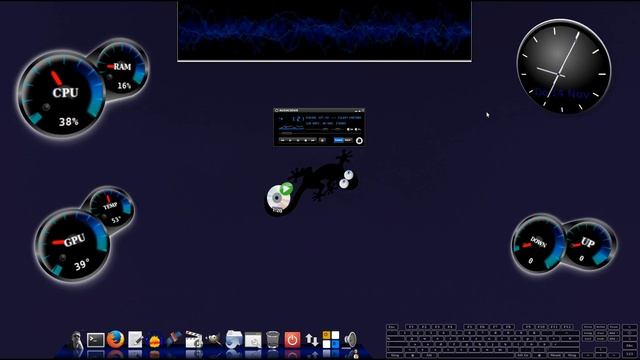The height and width of the screenshot is (360, 640).
Task: Open the file manager folder icon
Action: [233, 339]
